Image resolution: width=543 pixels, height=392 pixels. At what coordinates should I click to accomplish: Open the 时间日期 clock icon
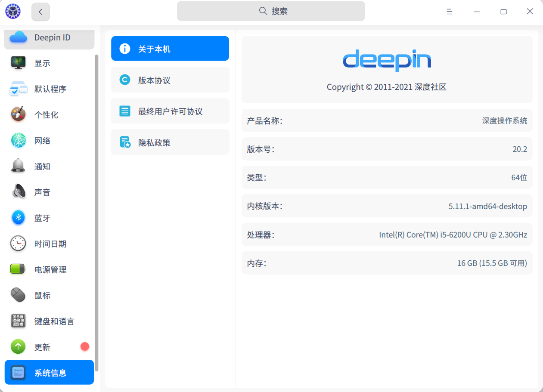point(19,244)
